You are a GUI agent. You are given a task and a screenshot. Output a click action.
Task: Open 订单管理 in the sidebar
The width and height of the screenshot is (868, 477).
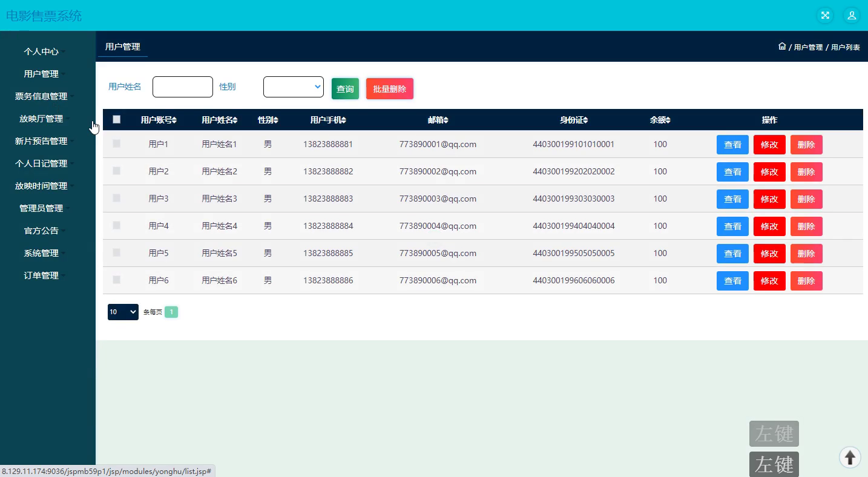41,275
